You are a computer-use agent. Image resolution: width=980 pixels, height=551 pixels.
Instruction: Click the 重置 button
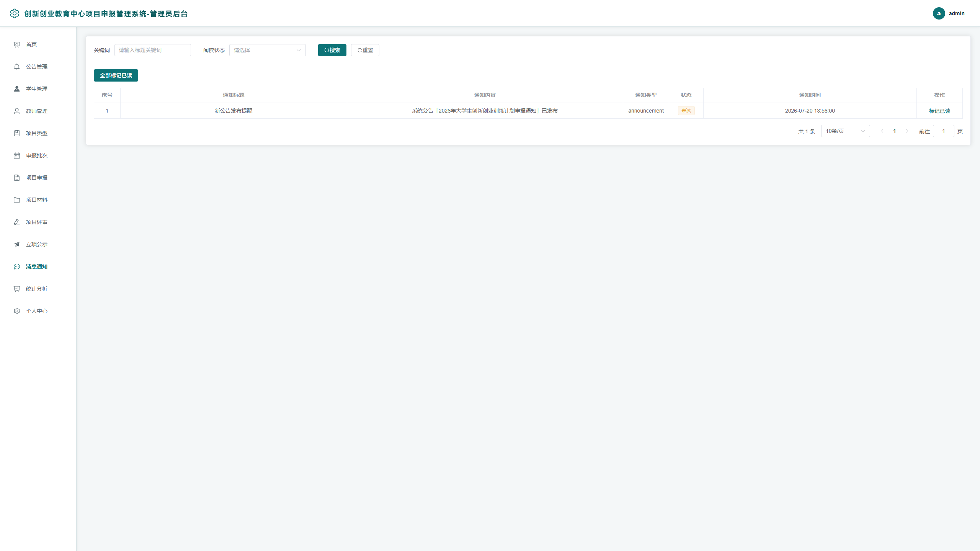(x=365, y=50)
